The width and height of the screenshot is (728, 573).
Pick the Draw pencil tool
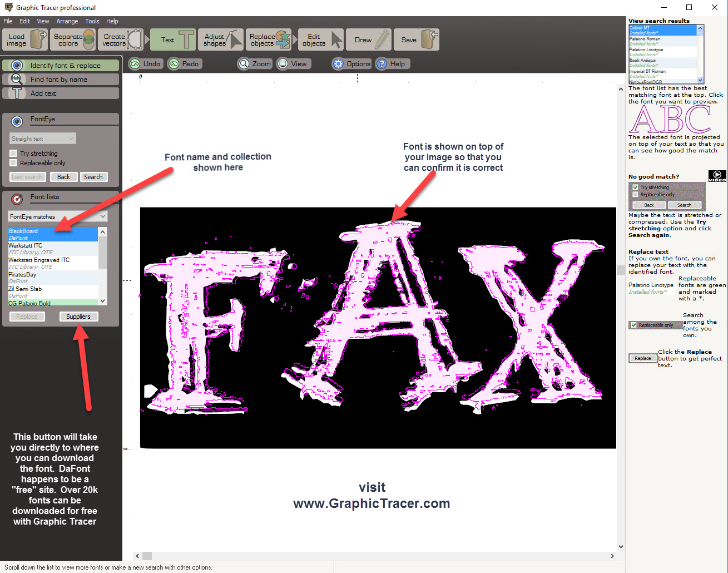click(x=369, y=40)
